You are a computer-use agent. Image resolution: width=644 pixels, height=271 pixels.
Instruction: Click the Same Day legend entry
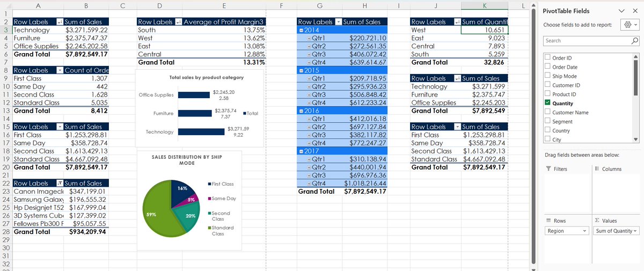pyautogui.click(x=221, y=199)
